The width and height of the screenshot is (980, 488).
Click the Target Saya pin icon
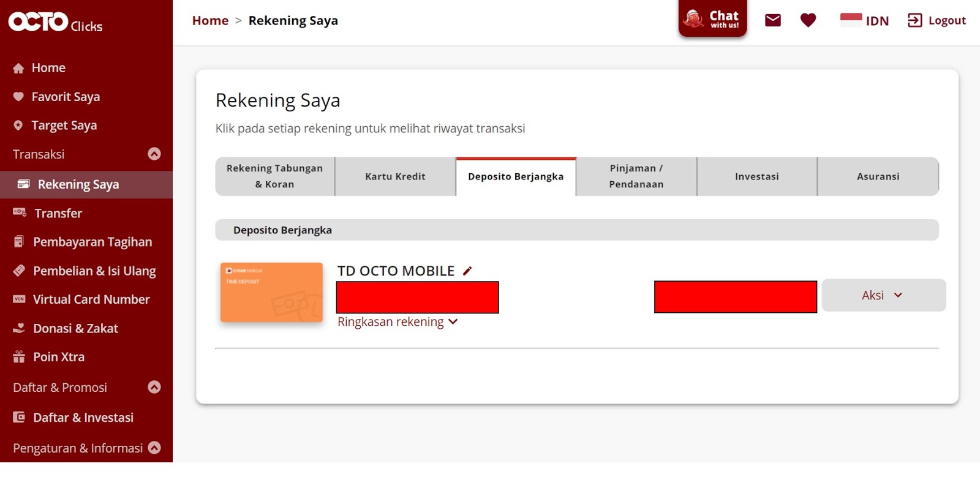(x=18, y=126)
